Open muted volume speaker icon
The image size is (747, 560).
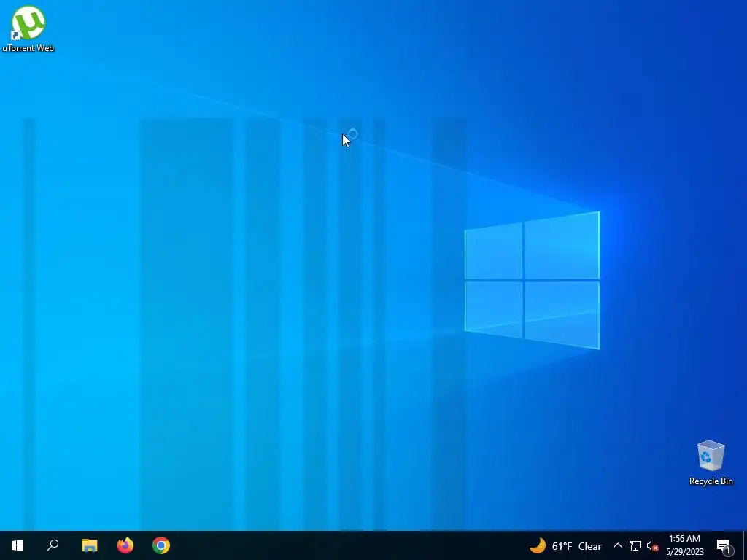652,545
